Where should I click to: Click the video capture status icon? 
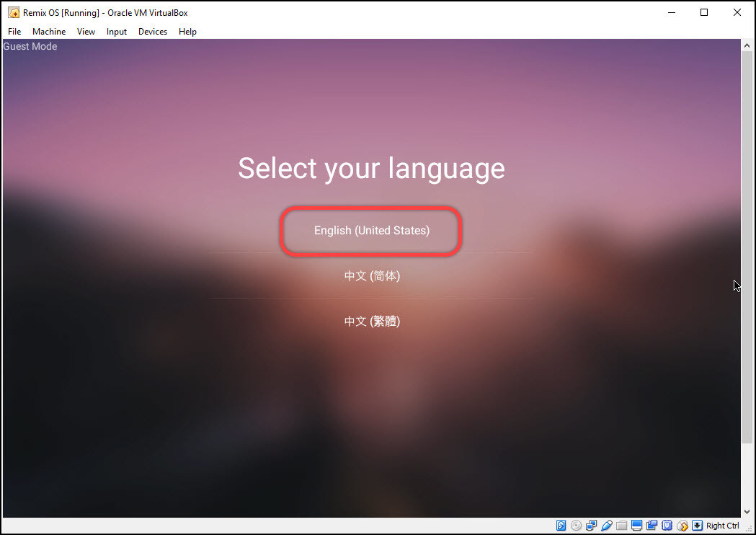pyautogui.click(x=652, y=526)
